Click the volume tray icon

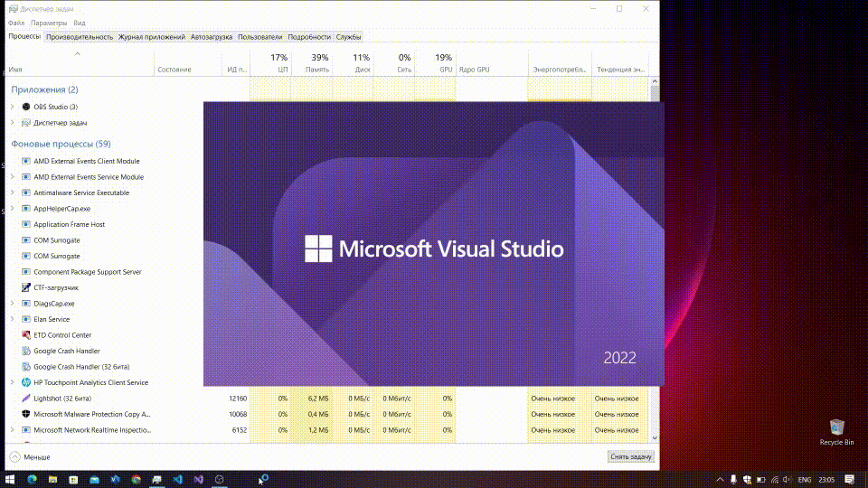[x=787, y=480]
